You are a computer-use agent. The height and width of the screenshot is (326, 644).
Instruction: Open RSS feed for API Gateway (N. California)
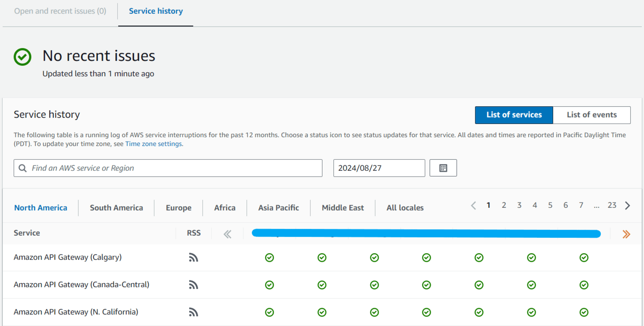(x=193, y=312)
